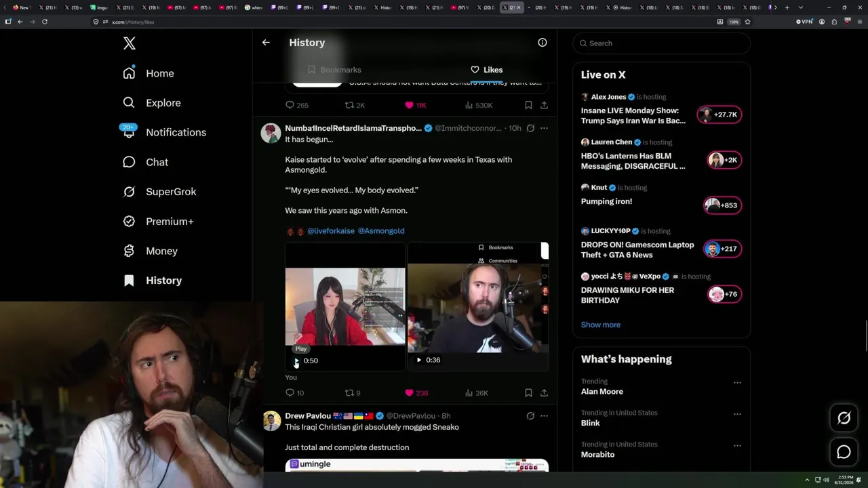This screenshot has width=868, height=488.
Task: Open the Blink trending topic
Action: tap(591, 423)
